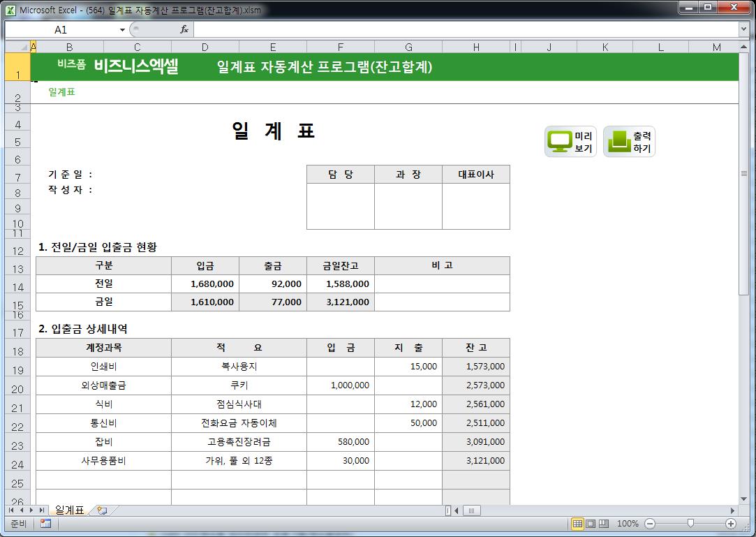Switch to Normal view icon

point(577,524)
